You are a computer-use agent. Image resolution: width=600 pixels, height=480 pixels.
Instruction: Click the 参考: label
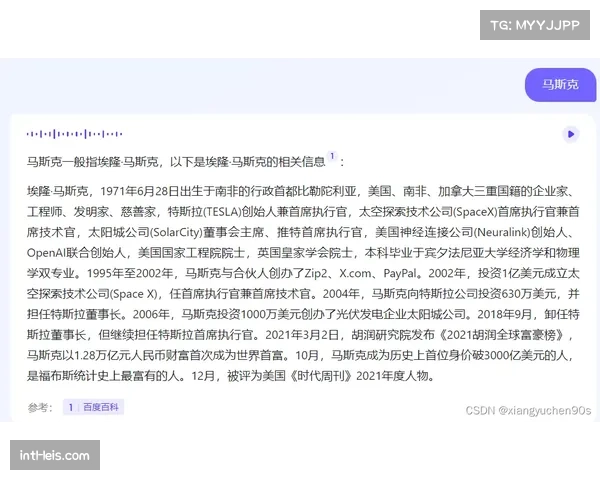(40, 407)
